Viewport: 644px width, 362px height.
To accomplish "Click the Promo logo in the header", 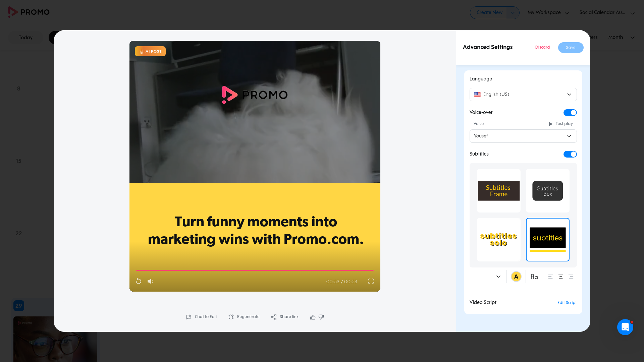I will (x=29, y=12).
